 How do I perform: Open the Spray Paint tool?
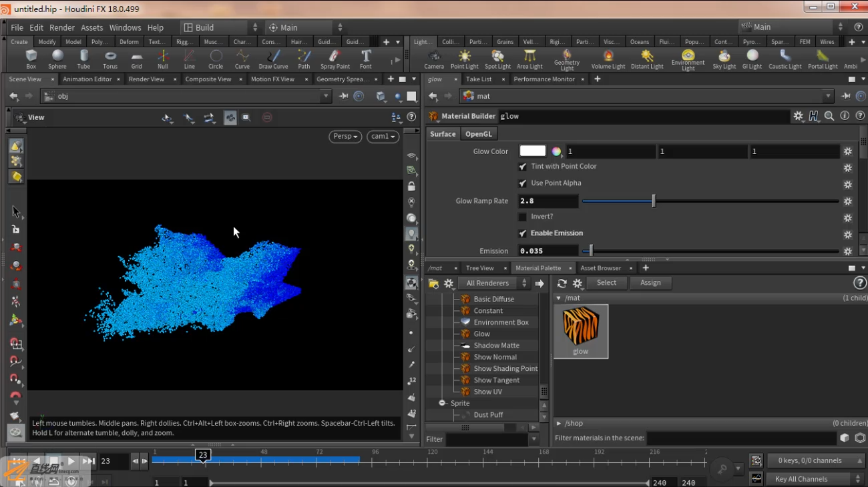pos(335,59)
